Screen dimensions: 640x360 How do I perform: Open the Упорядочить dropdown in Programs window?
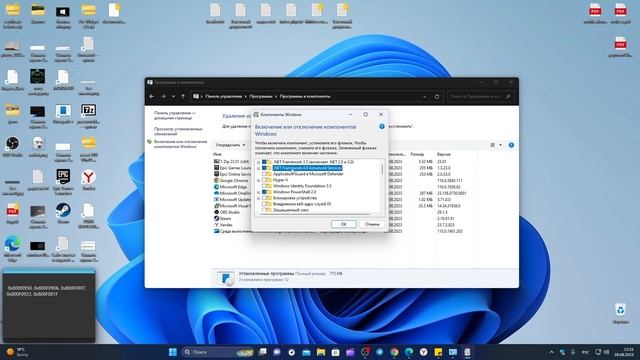pyautogui.click(x=231, y=145)
